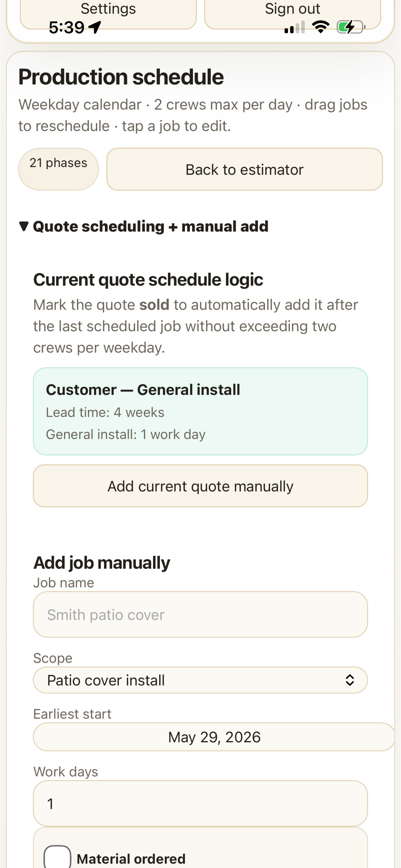Screen dimensions: 401x868
Task: Focus the Work days input field
Action: click(200, 804)
